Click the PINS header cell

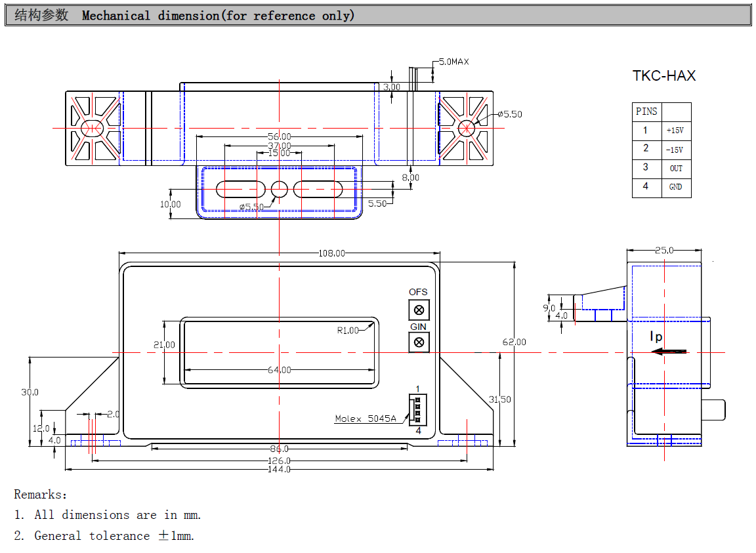point(646,112)
